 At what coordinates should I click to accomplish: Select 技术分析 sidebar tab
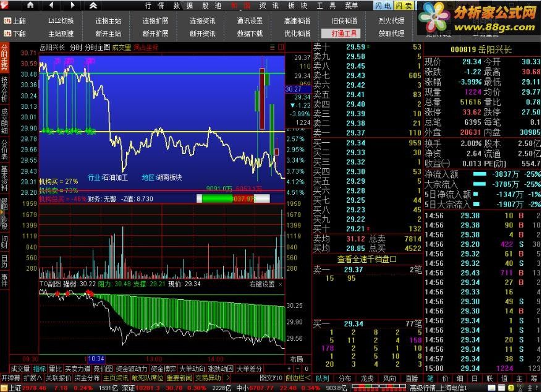coord(4,89)
